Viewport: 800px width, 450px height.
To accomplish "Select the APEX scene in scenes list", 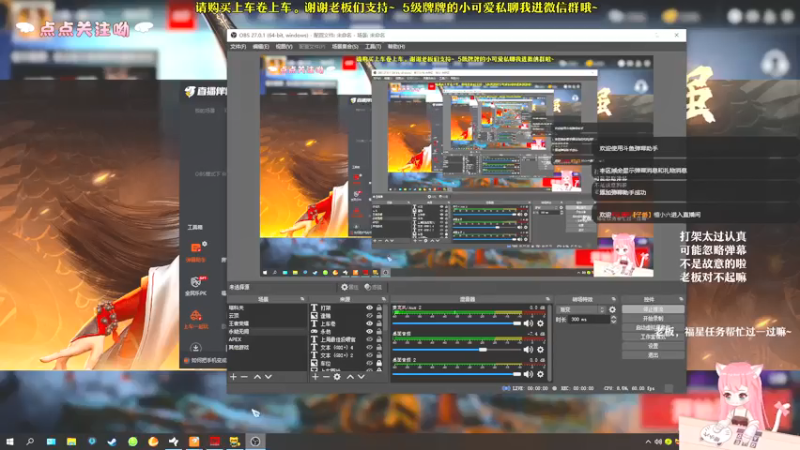I will point(266,340).
